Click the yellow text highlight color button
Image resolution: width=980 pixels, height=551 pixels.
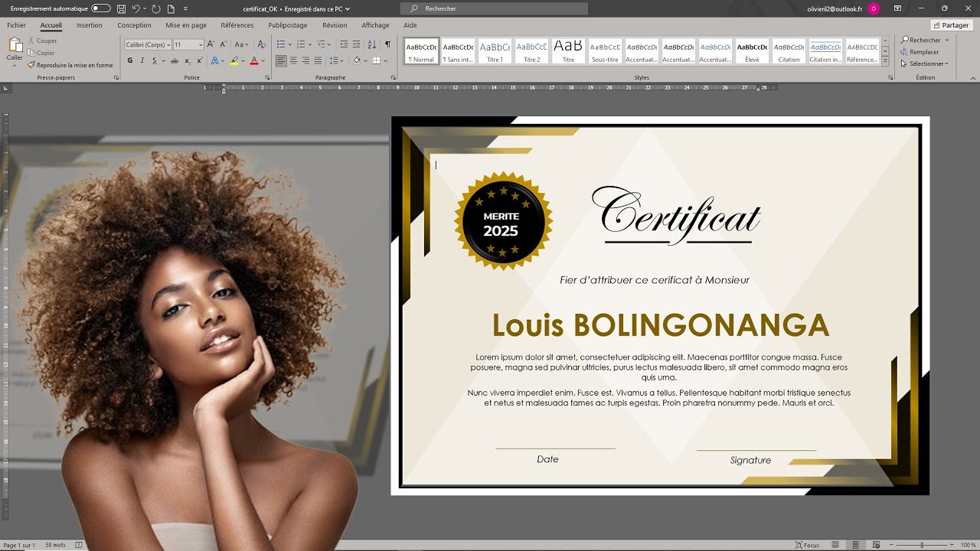[234, 60]
